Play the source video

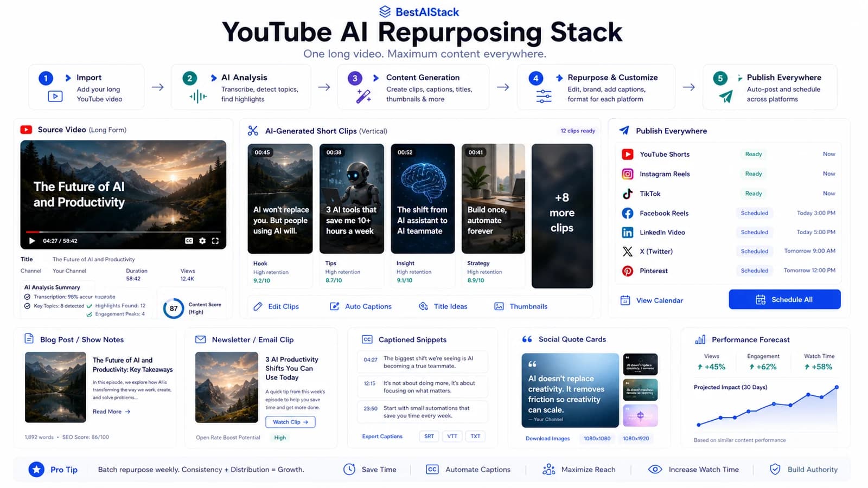click(x=32, y=241)
